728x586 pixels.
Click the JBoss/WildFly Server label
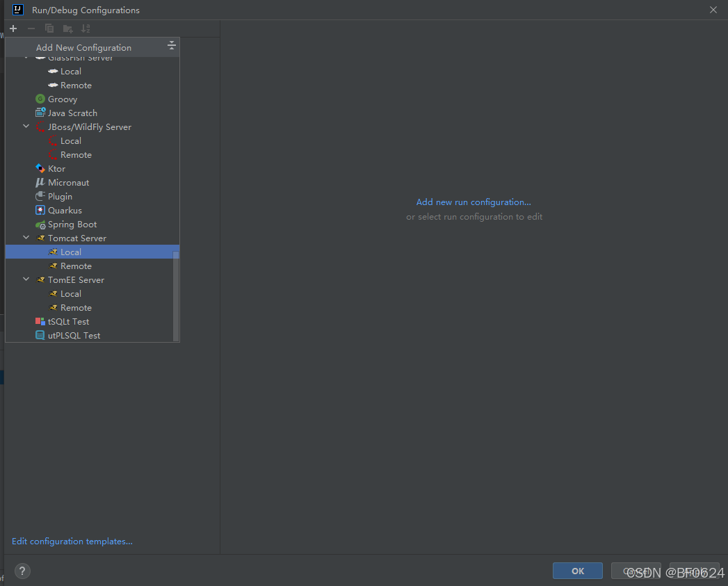pos(90,127)
